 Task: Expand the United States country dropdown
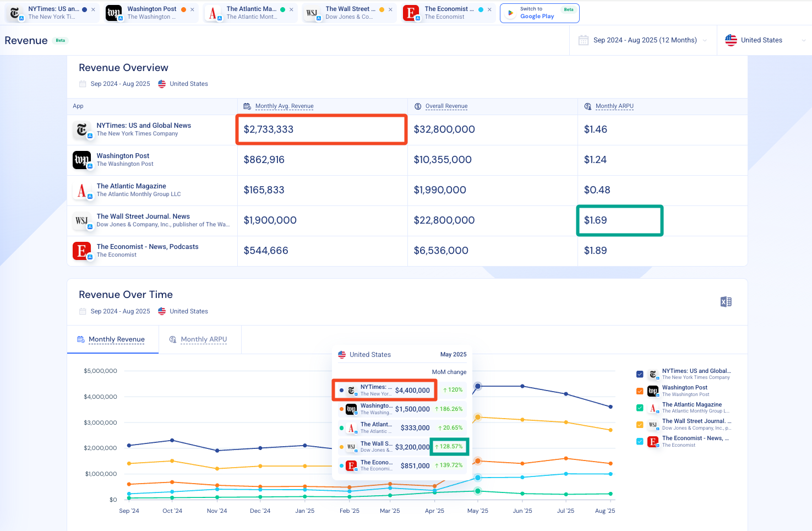coord(765,40)
